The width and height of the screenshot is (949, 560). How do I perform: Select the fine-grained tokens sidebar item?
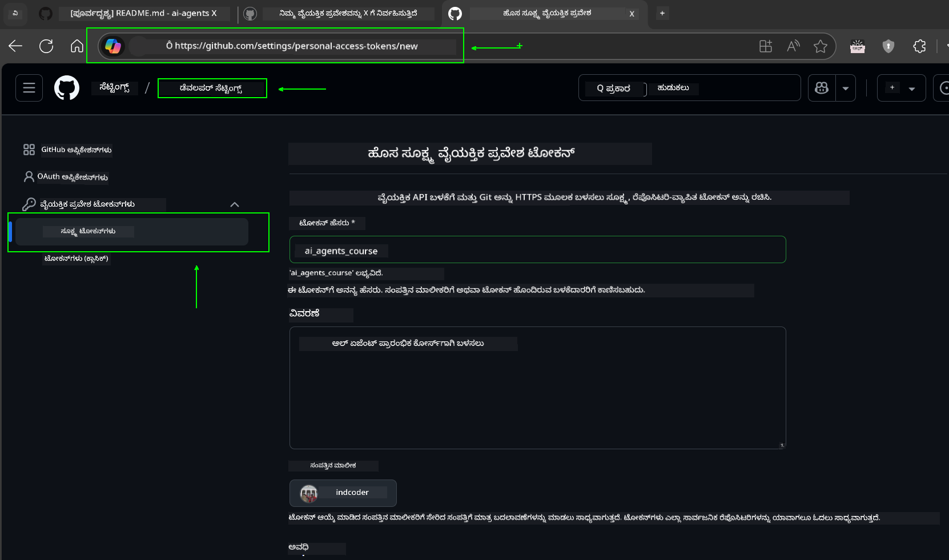click(89, 231)
